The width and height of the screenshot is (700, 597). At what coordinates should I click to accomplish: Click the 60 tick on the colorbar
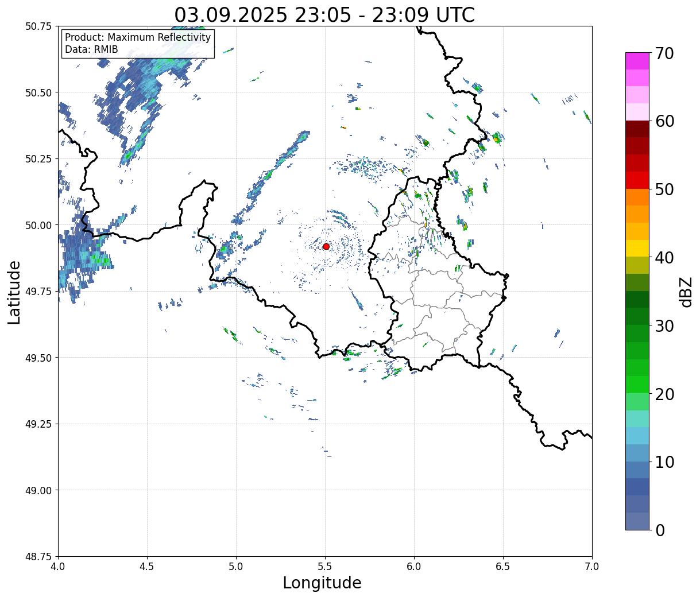pos(664,121)
